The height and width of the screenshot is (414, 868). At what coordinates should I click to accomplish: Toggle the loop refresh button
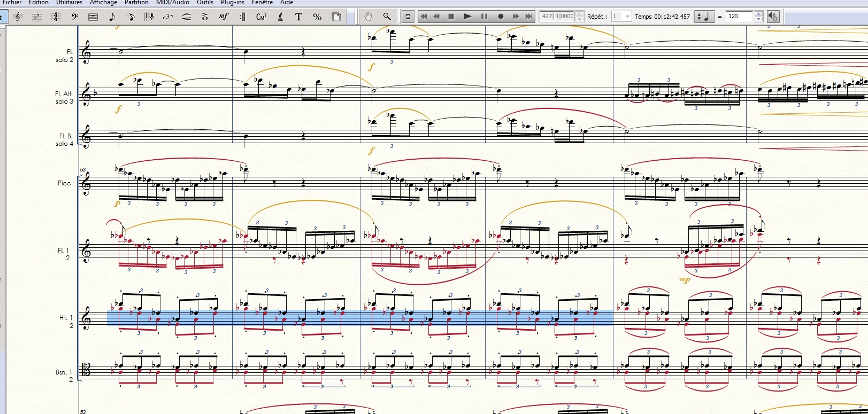(408, 17)
